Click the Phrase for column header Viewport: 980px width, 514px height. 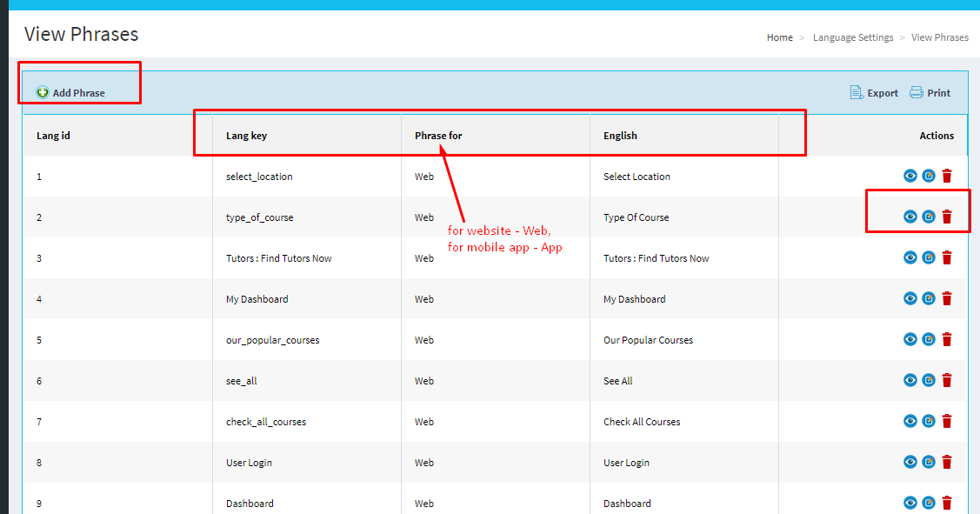437,136
